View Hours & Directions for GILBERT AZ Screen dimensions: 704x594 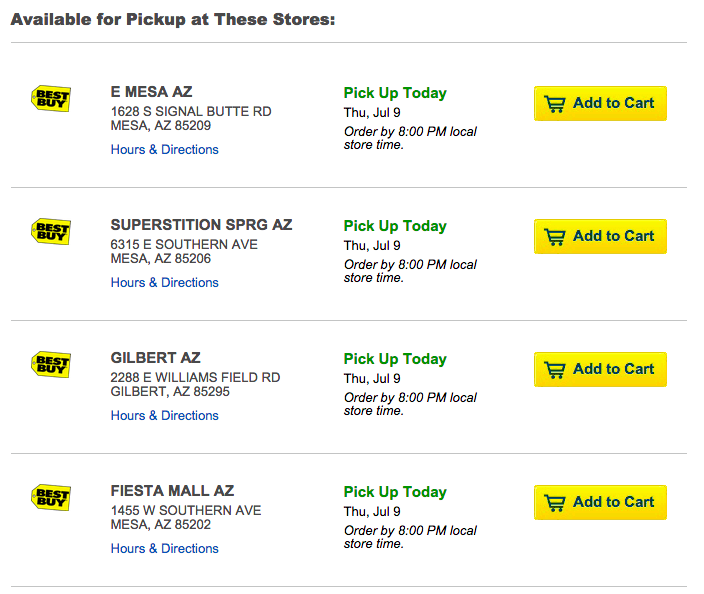(x=164, y=415)
